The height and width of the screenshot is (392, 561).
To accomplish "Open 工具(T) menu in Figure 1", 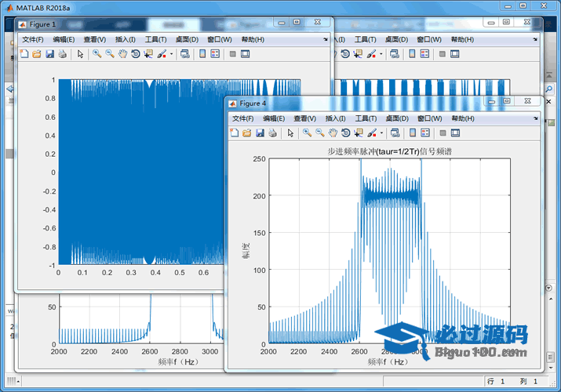I will 155,40.
